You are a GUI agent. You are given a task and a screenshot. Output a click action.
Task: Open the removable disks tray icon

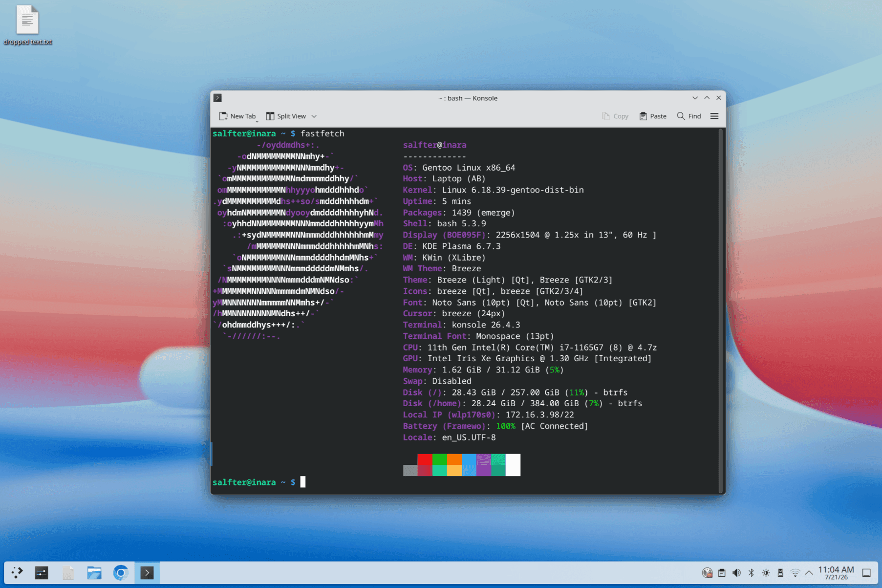[780, 573]
